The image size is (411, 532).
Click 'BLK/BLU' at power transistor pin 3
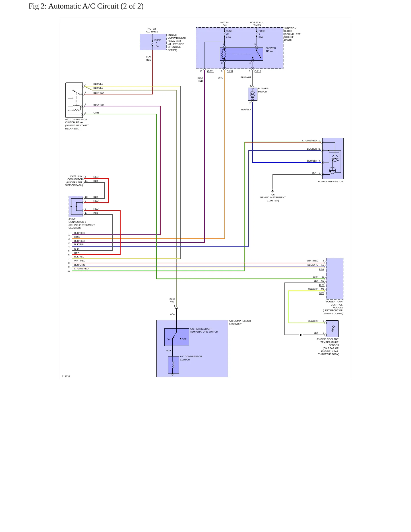tap(312, 149)
